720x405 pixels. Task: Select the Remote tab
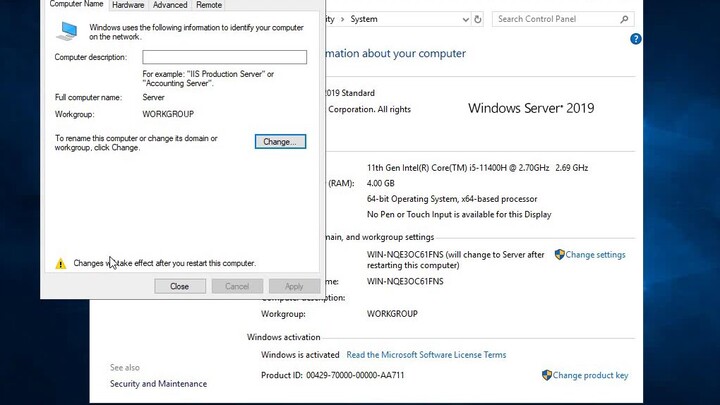pos(209,5)
